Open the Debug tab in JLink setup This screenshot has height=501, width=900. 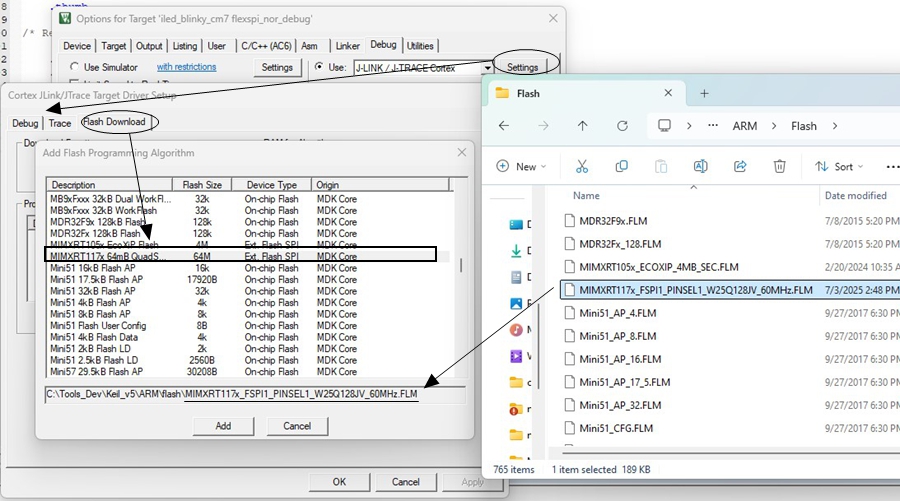pos(25,123)
